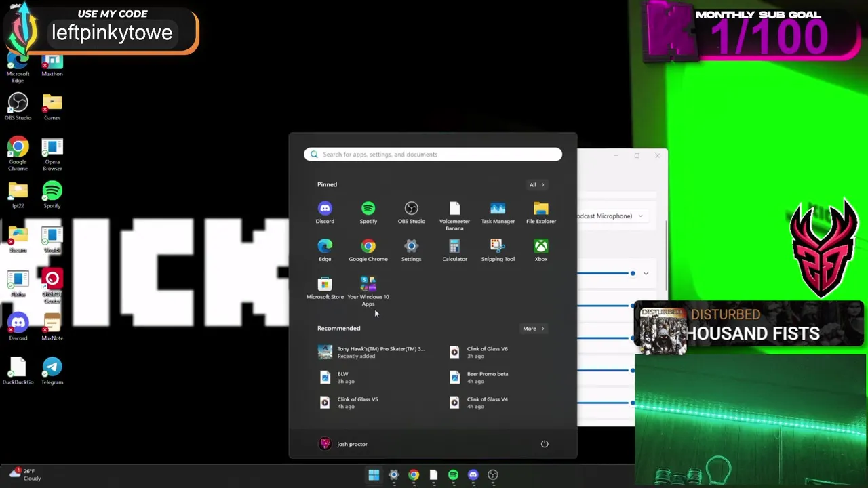The image size is (868, 488).
Task: Open Chrome from the taskbar
Action: point(414,475)
